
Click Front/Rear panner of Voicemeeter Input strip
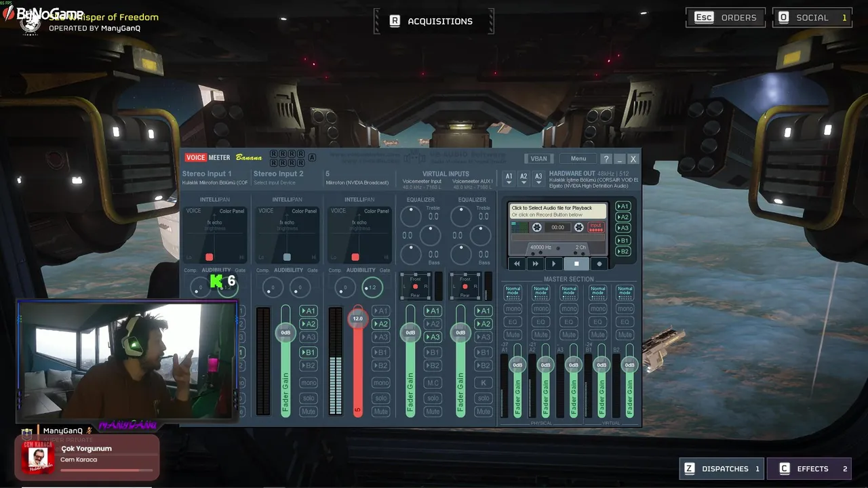click(415, 286)
